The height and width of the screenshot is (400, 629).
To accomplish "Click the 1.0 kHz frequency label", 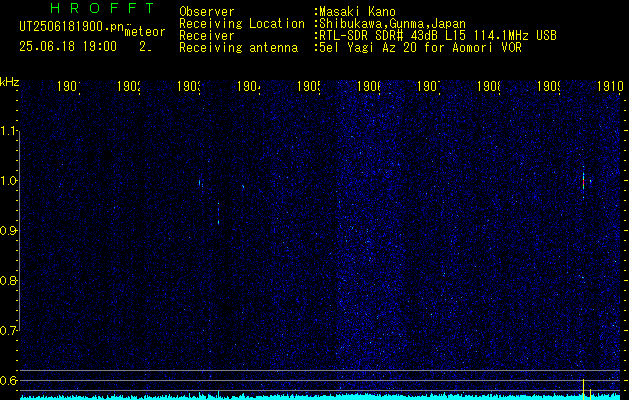I will tap(9, 181).
